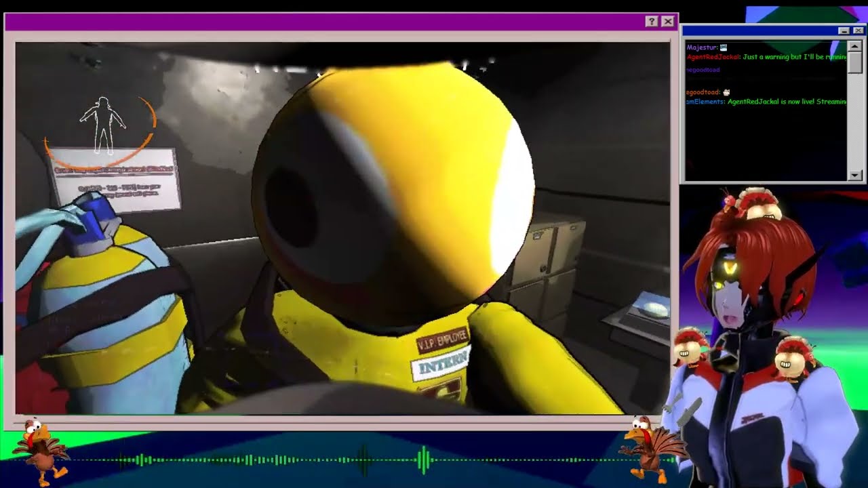The width and height of the screenshot is (868, 488).
Task: Click the chat scrollbar thumb
Action: tap(855, 61)
